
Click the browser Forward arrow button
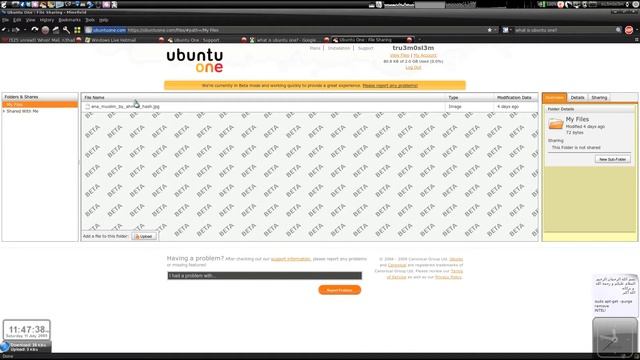[16, 30]
